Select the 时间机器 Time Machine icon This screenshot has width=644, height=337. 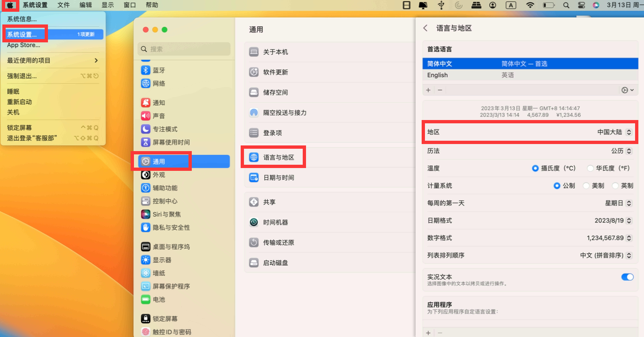click(x=254, y=222)
